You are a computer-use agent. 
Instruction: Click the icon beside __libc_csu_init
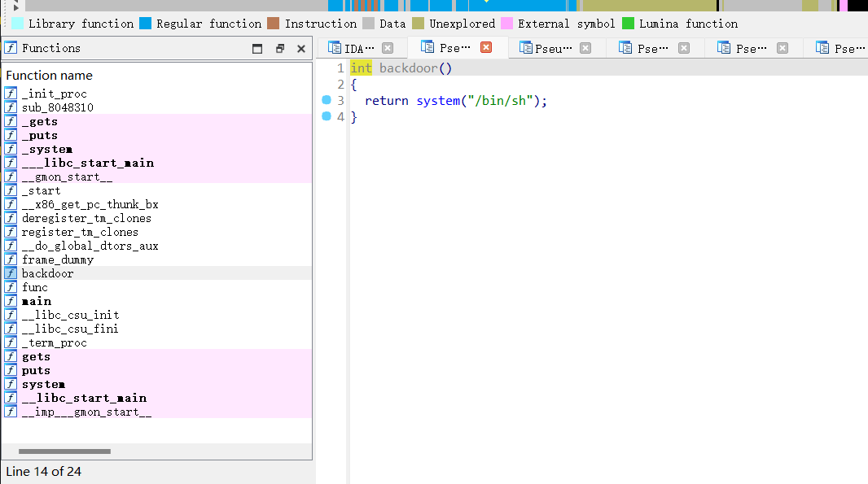(x=11, y=314)
